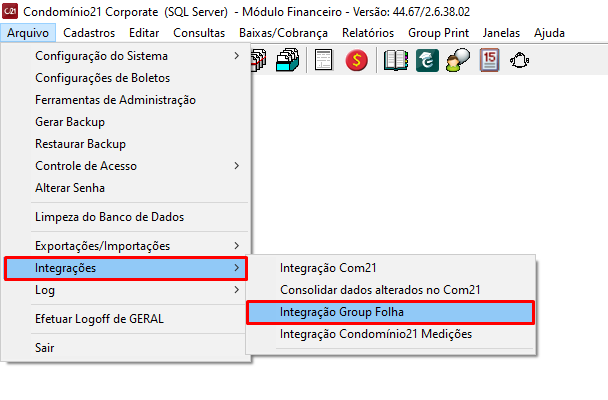Click the green graduation cap icon
608x400 pixels.
pos(427,61)
